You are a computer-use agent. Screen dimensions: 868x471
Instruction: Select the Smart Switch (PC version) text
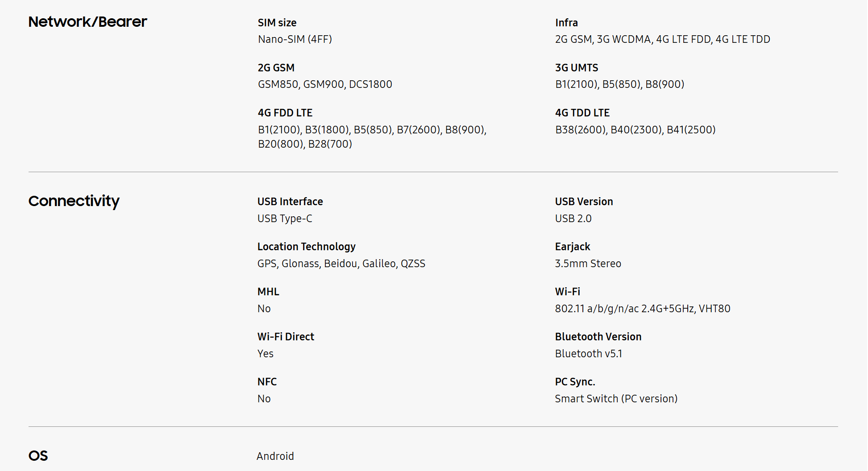click(x=616, y=399)
